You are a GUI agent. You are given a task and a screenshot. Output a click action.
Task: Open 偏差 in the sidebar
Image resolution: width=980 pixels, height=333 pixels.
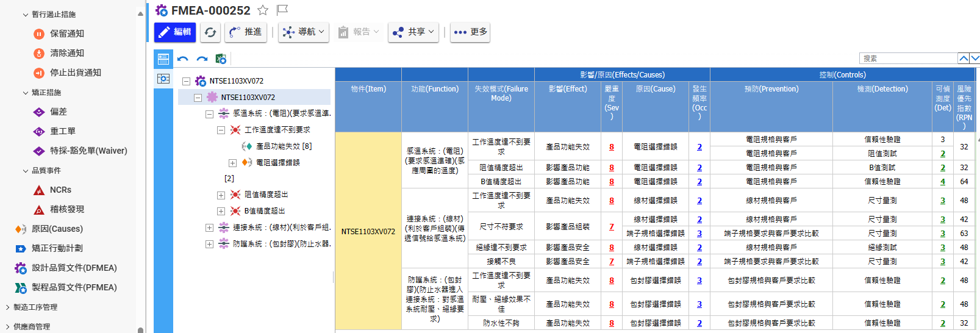click(x=59, y=112)
